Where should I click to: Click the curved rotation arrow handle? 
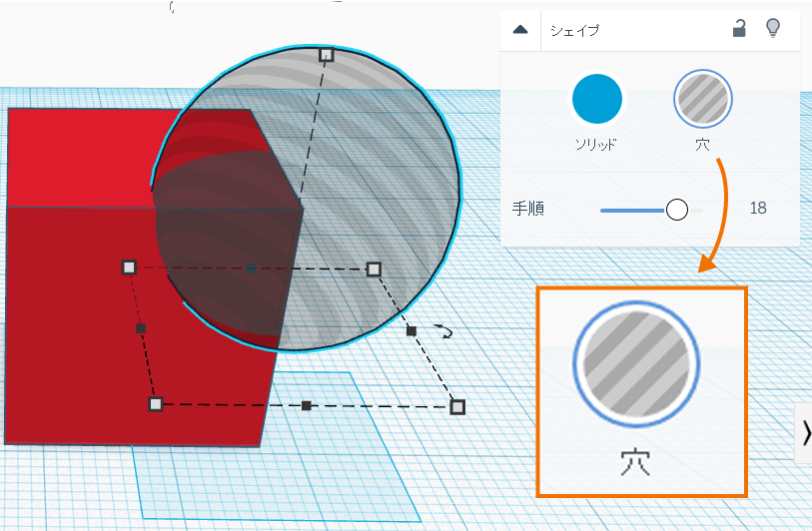[x=443, y=331]
